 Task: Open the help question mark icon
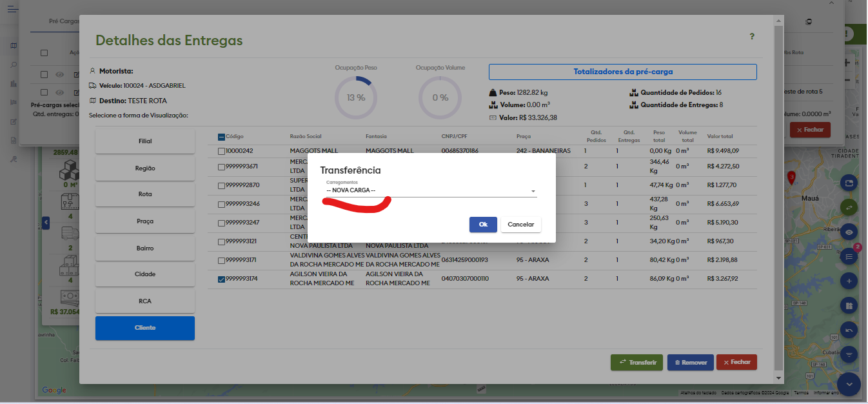752,37
